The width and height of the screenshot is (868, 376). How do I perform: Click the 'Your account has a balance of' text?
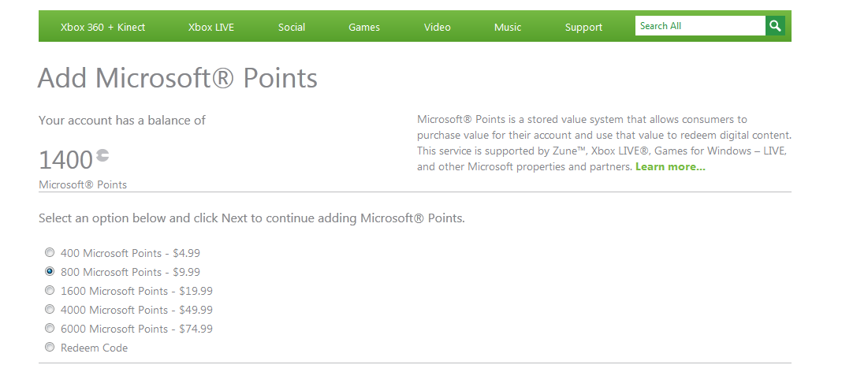click(122, 121)
